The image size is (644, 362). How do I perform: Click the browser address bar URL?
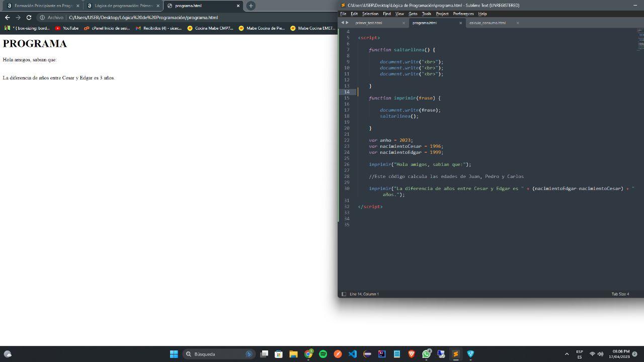tap(143, 18)
